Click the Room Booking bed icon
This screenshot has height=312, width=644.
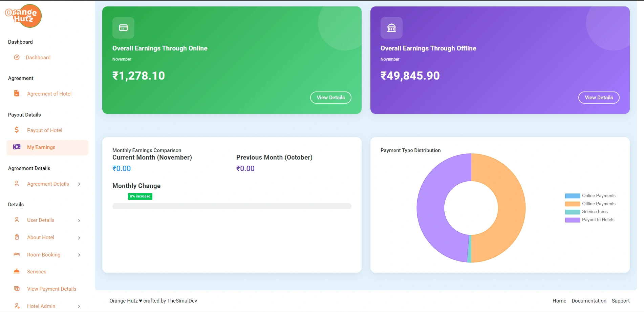17,254
